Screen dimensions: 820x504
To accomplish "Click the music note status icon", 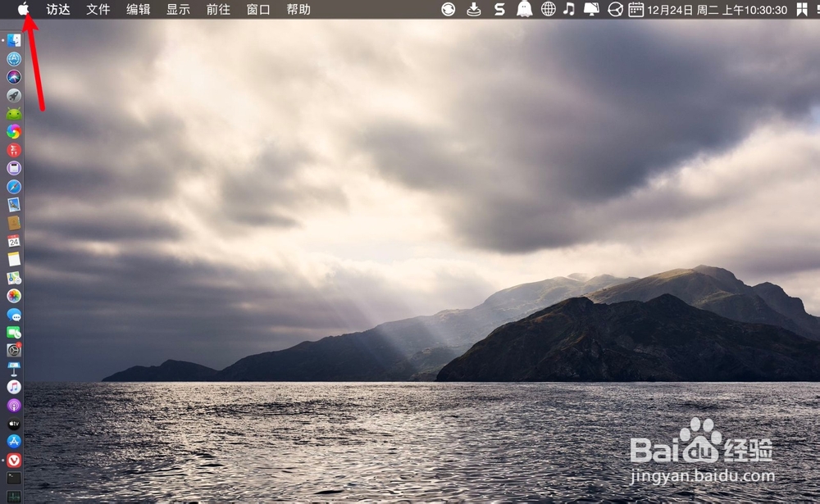I will click(567, 9).
